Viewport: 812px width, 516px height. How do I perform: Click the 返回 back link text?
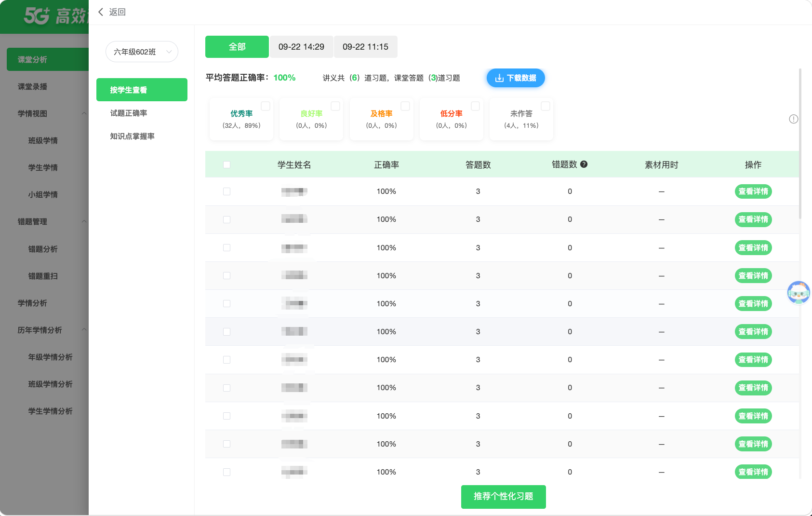[117, 12]
